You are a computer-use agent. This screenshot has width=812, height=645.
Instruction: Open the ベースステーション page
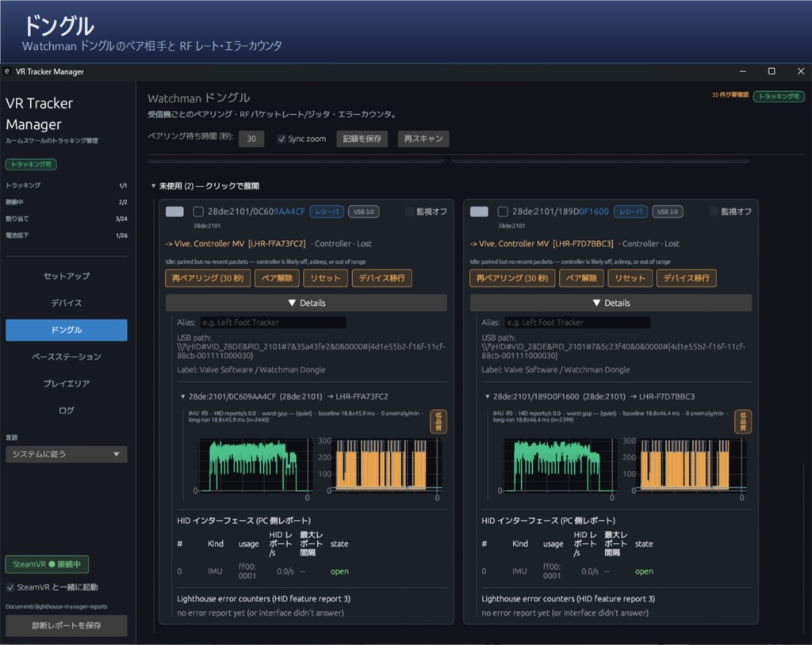coord(67,357)
